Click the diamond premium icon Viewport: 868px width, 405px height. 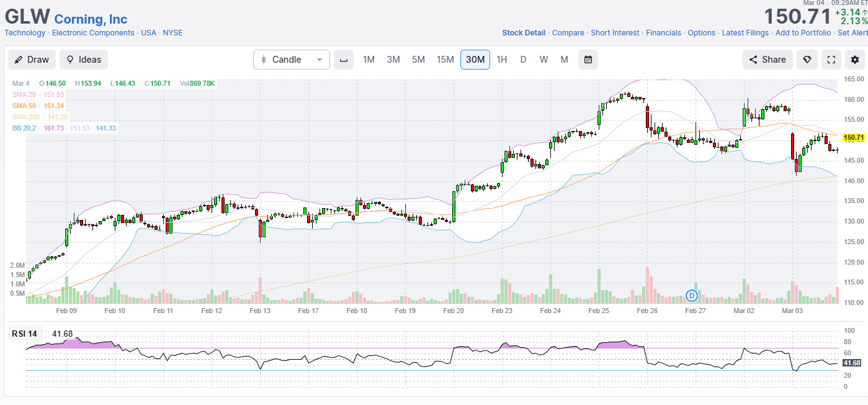[807, 60]
